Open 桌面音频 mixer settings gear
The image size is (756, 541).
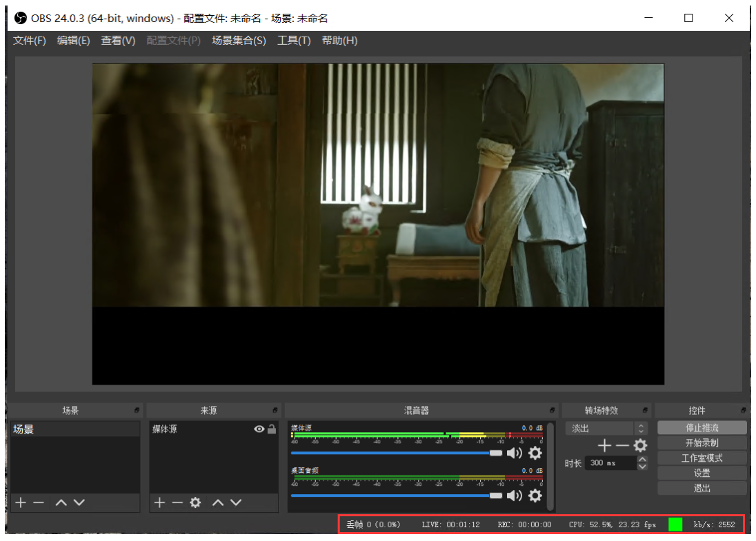point(535,496)
